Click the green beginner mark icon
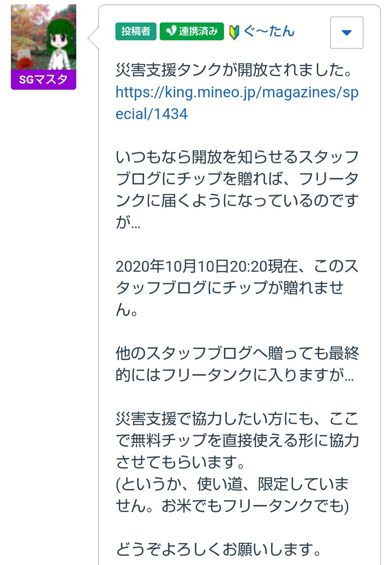 coord(234,32)
